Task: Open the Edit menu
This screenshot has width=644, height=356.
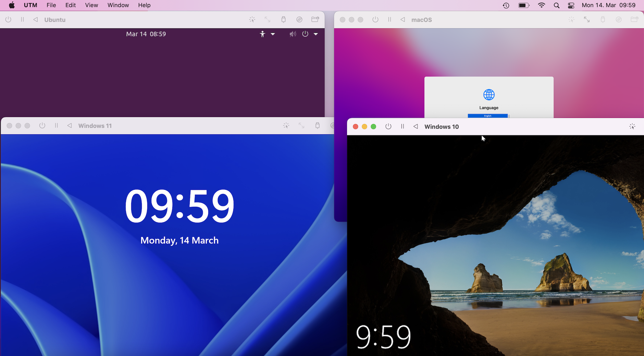Action: click(x=71, y=5)
